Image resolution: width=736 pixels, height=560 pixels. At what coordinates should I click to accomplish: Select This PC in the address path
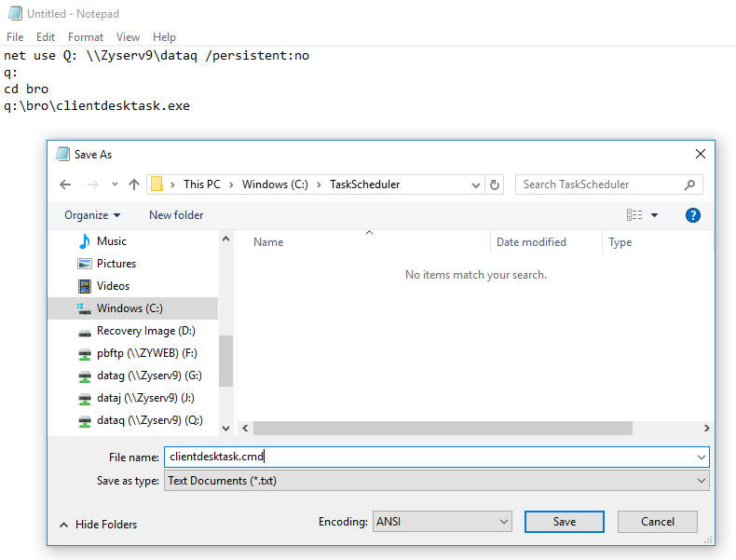[202, 184]
